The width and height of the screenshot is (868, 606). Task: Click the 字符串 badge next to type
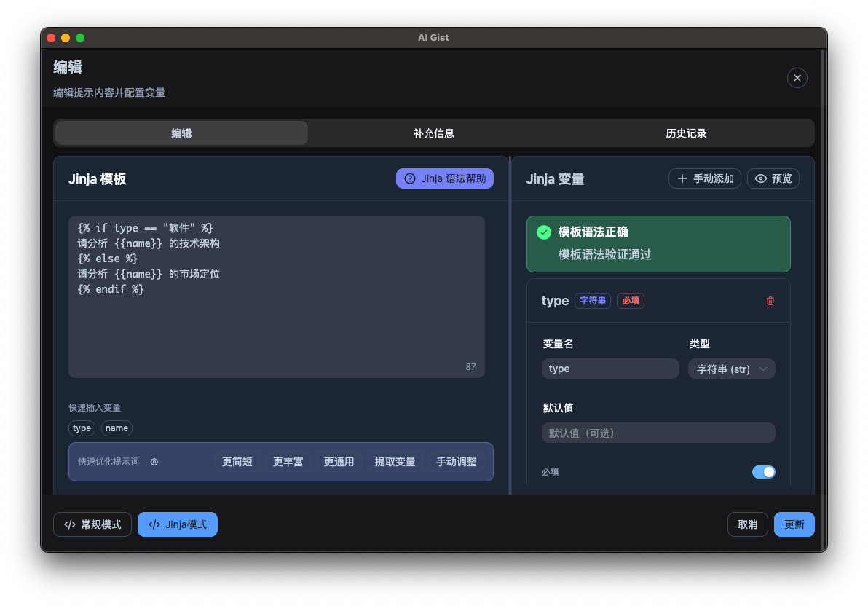(592, 300)
